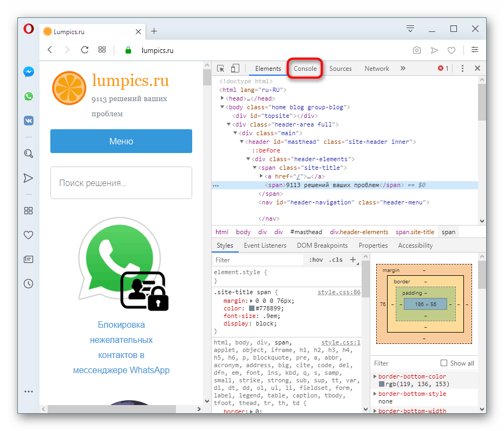The height and width of the screenshot is (431, 504).
Task: Open the Accessibility tab
Action: pos(415,246)
